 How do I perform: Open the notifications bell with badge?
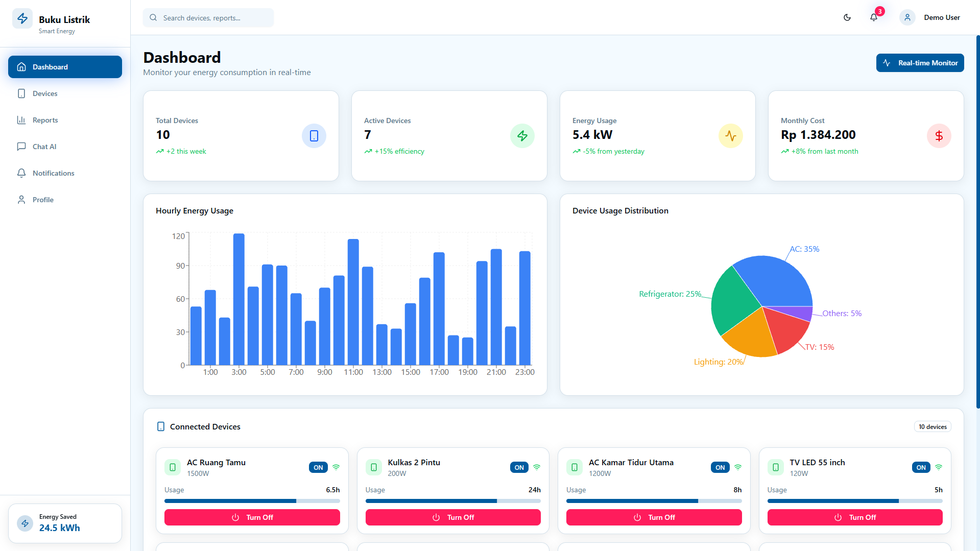click(x=874, y=17)
